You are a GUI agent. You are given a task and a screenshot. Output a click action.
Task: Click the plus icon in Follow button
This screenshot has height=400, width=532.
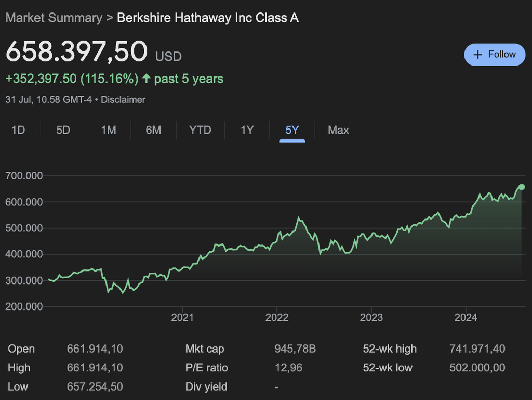pyautogui.click(x=478, y=55)
